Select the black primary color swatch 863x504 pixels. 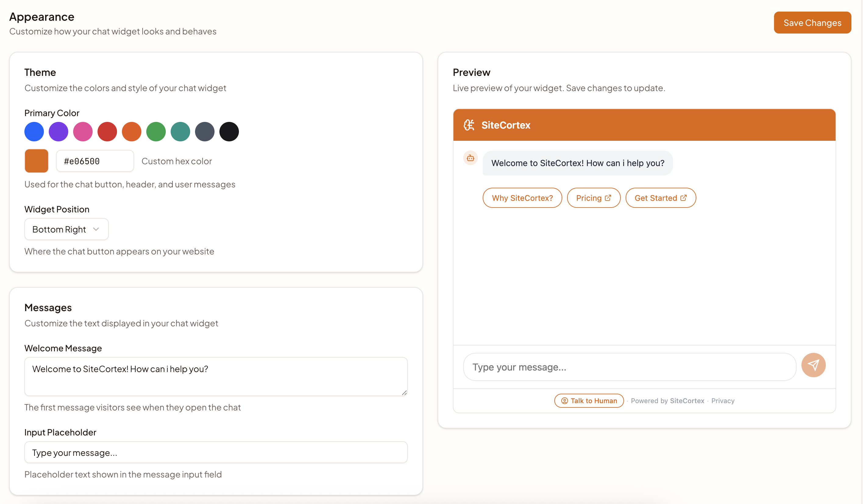pyautogui.click(x=229, y=131)
